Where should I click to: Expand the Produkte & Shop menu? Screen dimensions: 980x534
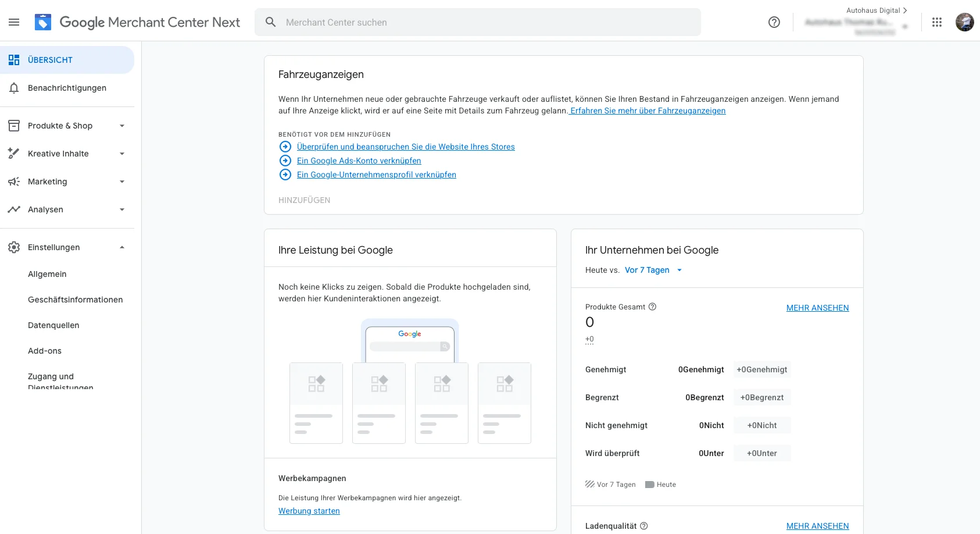pos(67,126)
